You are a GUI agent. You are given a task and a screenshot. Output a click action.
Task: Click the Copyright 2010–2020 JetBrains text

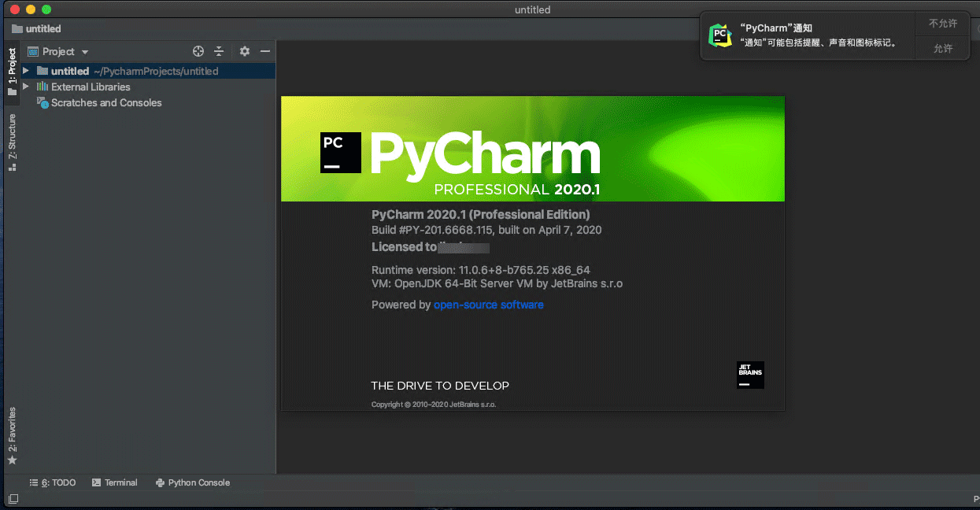coord(434,405)
